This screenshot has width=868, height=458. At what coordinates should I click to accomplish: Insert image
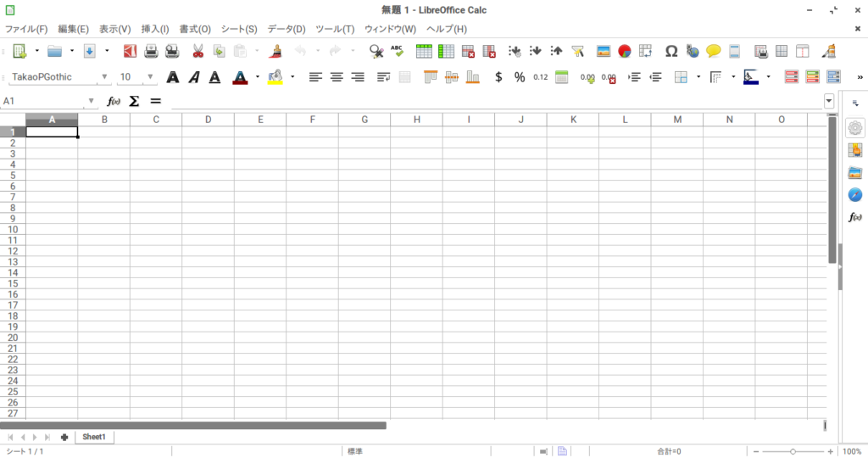click(604, 52)
